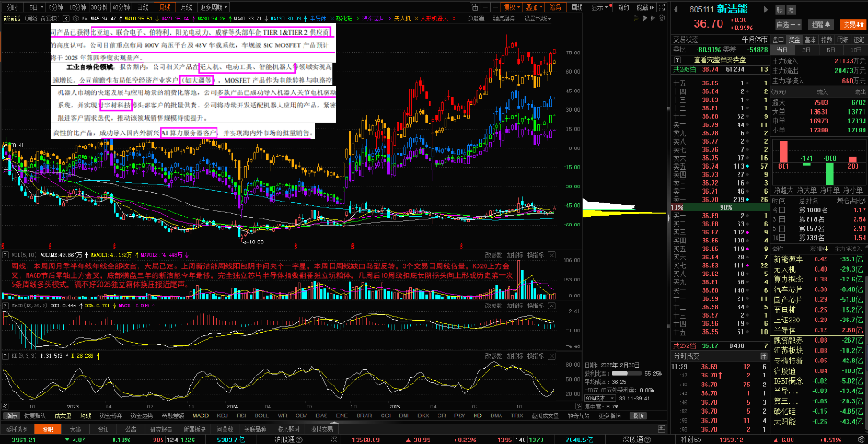Select the 60分钟 period
The height and width of the screenshot is (444, 868).
120,8
